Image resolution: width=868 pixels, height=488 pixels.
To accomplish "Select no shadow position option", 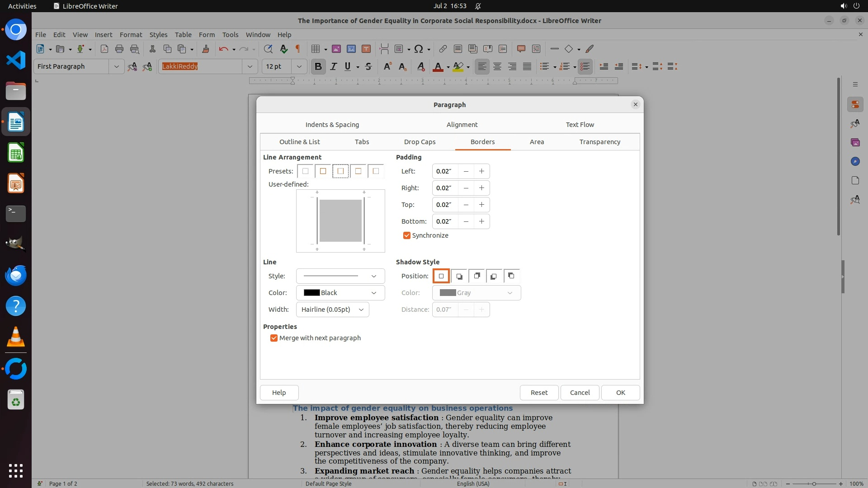I will point(441,276).
